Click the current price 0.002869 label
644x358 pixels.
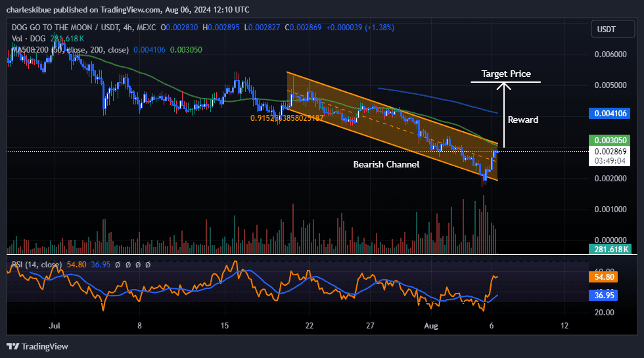(x=610, y=152)
